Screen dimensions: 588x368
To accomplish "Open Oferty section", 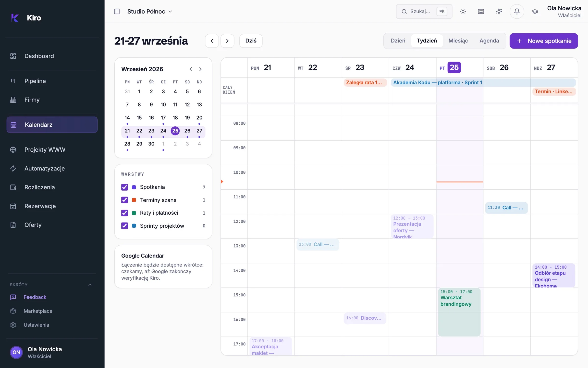I will [52, 225].
